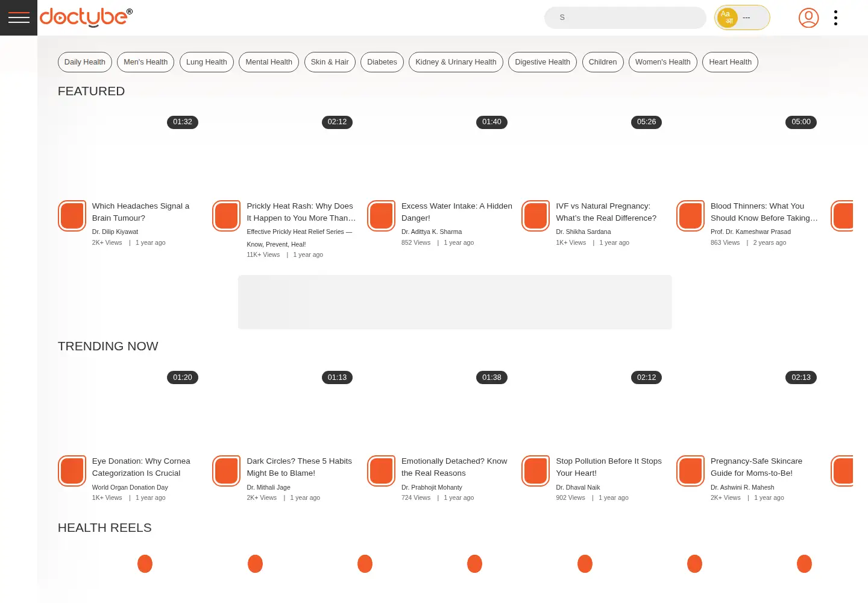Open 'Dark Circles? These 5 Habits' title

(299, 467)
